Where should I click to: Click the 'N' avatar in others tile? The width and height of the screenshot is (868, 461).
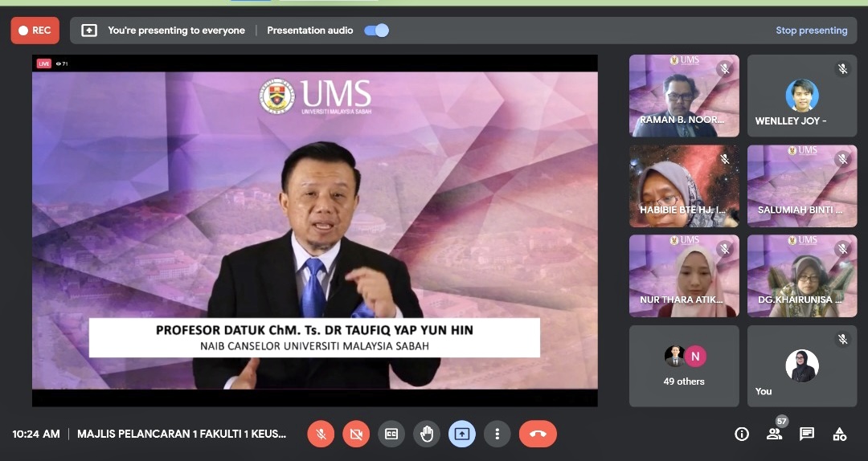point(695,357)
